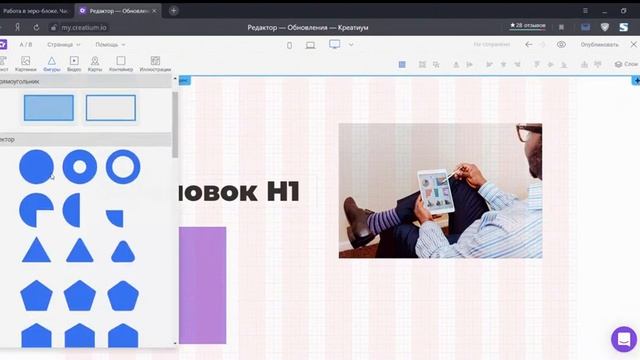Select the H1 heading text on canvas
This screenshot has width=640, height=360.
[239, 192]
